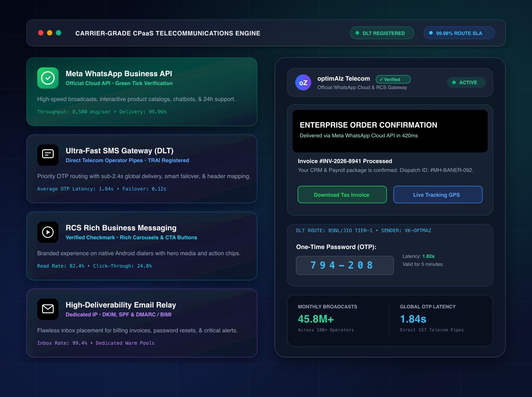Image resolution: width=532 pixels, height=397 pixels.
Task: Click the Official WhatsApp Cloud & RCS Gateway subtitle
Action: tap(362, 87)
